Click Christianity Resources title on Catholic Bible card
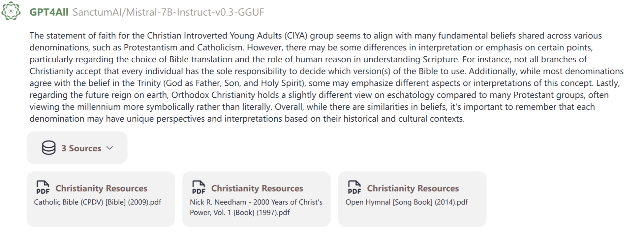Screen dimensions: 644x239 coord(101,188)
